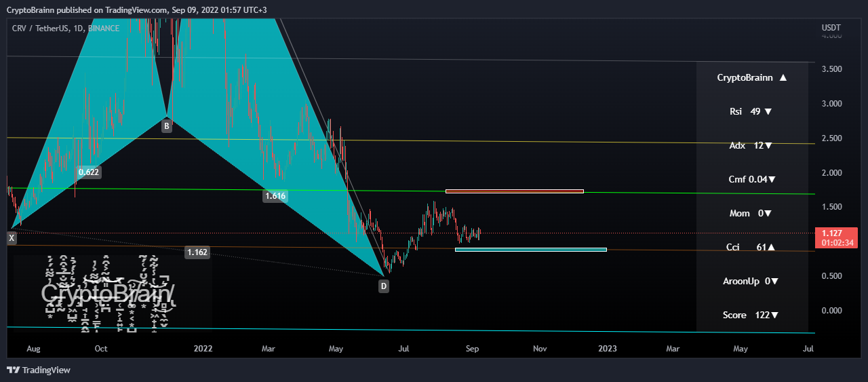Click the 0.000 price axis label
The width and height of the screenshot is (868, 382).
(x=831, y=311)
